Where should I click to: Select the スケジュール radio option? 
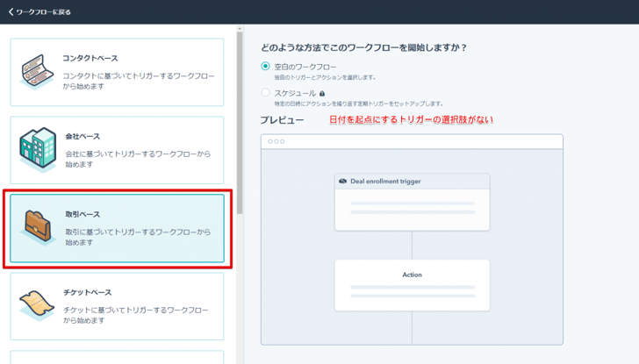pyautogui.click(x=265, y=92)
